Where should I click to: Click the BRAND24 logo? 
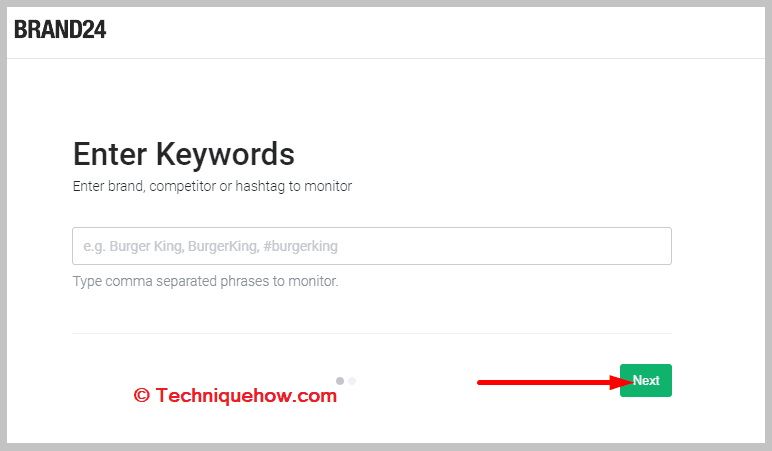click(x=60, y=30)
